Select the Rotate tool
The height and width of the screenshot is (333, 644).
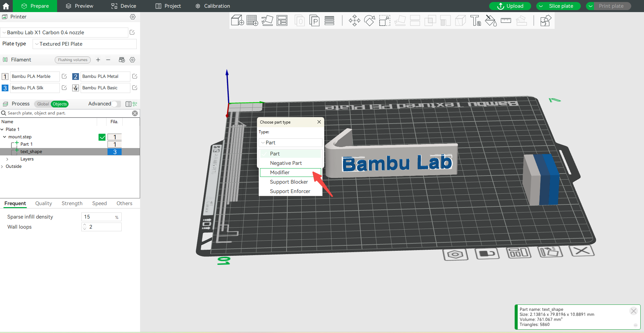point(370,20)
